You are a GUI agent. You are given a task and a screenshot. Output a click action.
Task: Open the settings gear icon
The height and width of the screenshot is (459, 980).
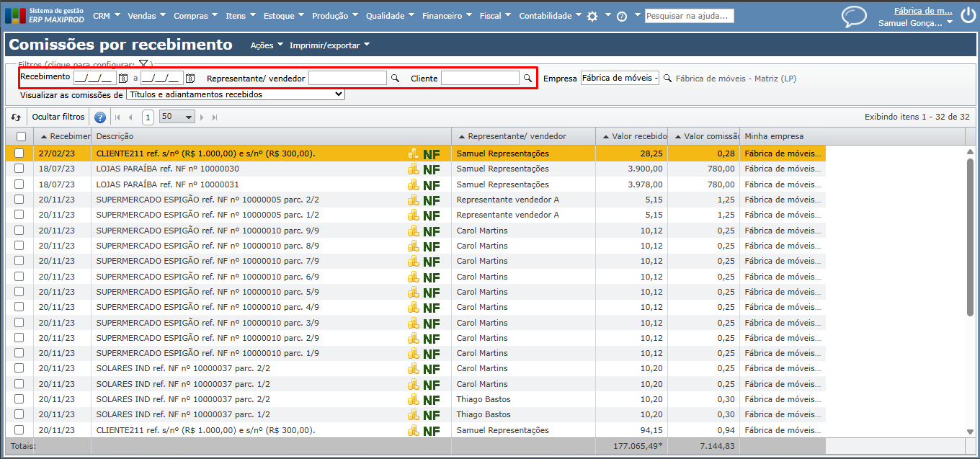coord(592,16)
